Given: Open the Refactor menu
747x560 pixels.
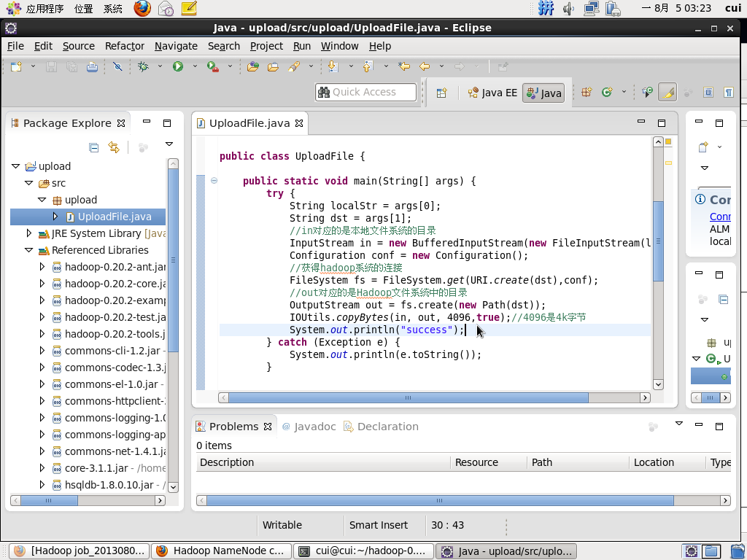Looking at the screenshot, I should [124, 46].
